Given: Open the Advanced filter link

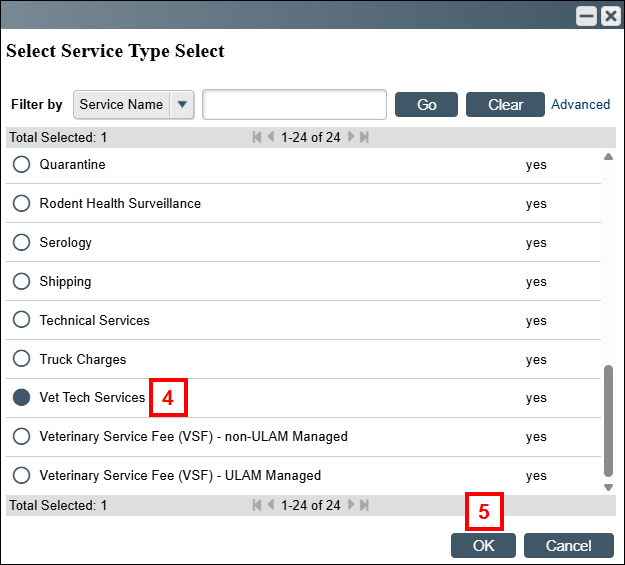Looking at the screenshot, I should [x=580, y=104].
